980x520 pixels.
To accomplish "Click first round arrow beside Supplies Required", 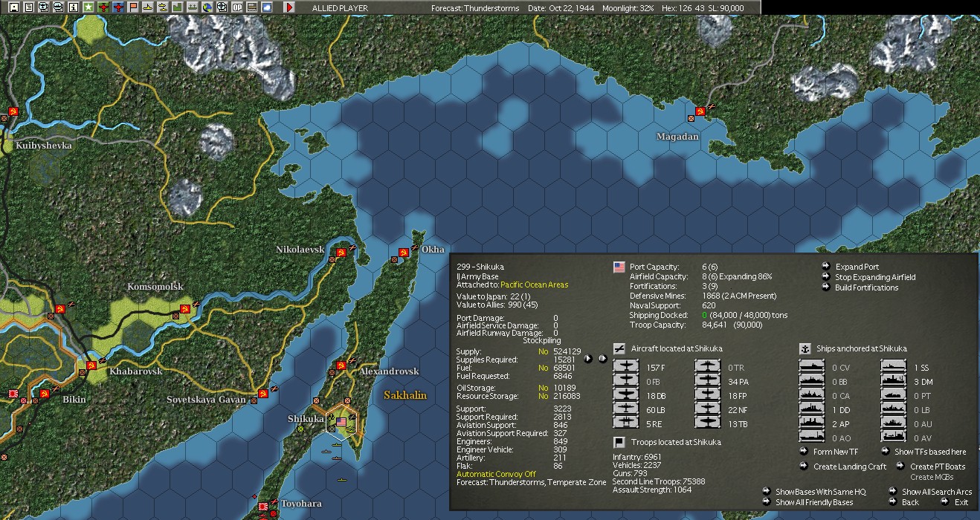I will [589, 359].
